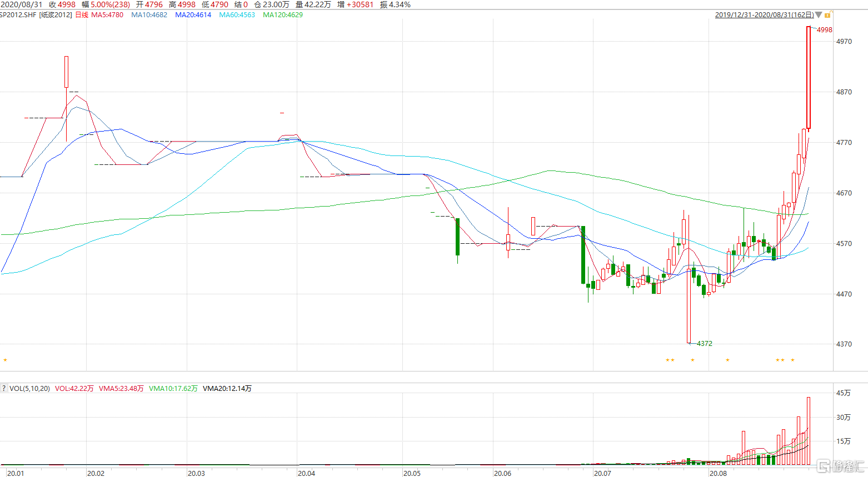This screenshot has height=477, width=868.
Task: Click the 20.04 date axis label
Action: [x=306, y=473]
